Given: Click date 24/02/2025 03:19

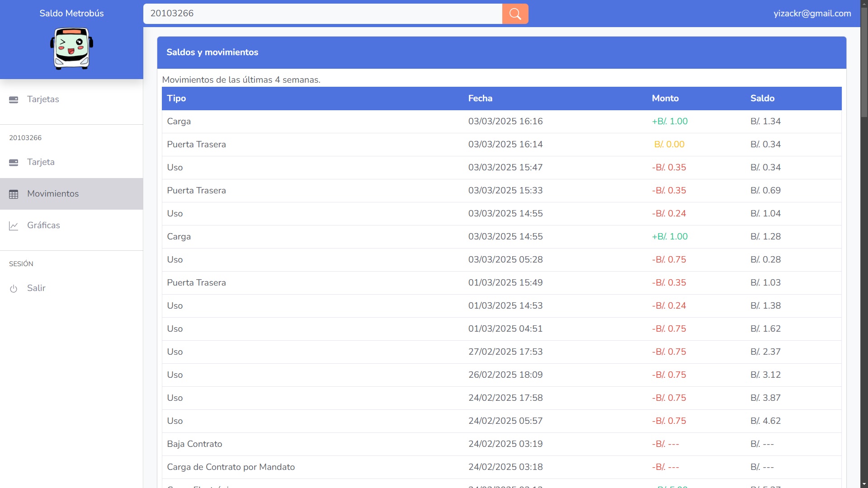Looking at the screenshot, I should coord(505,444).
